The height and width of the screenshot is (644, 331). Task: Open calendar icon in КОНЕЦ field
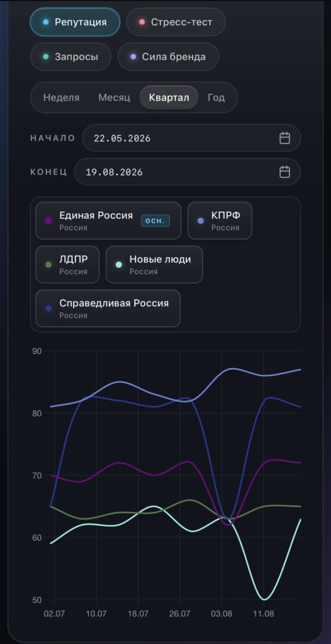pos(285,172)
